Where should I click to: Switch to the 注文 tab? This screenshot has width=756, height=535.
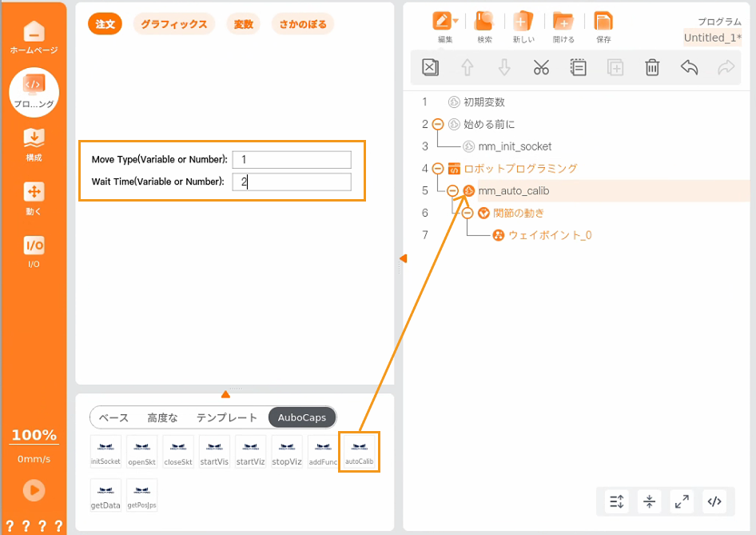click(x=105, y=24)
